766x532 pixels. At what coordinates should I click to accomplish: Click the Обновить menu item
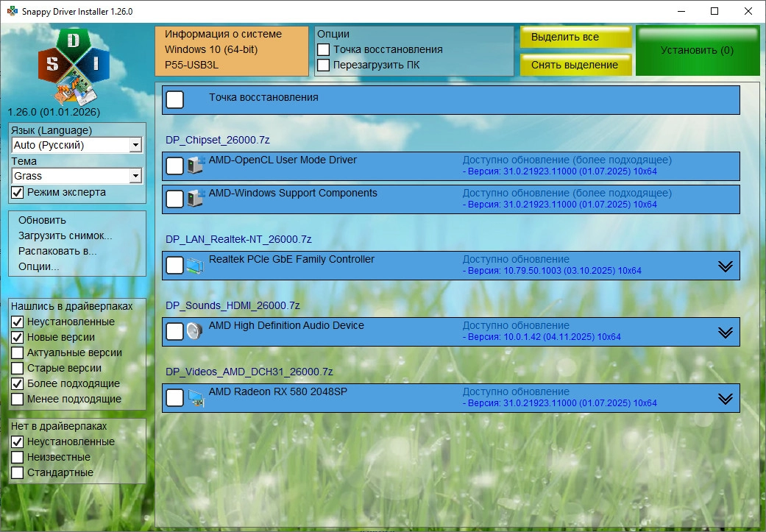point(42,220)
